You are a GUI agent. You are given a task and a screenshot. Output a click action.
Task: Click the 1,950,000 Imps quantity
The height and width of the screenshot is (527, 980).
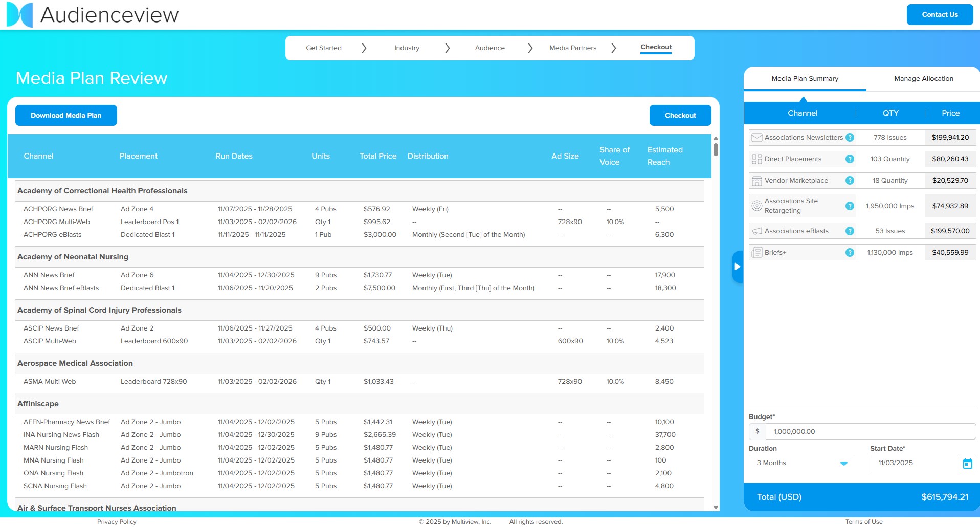click(x=890, y=206)
